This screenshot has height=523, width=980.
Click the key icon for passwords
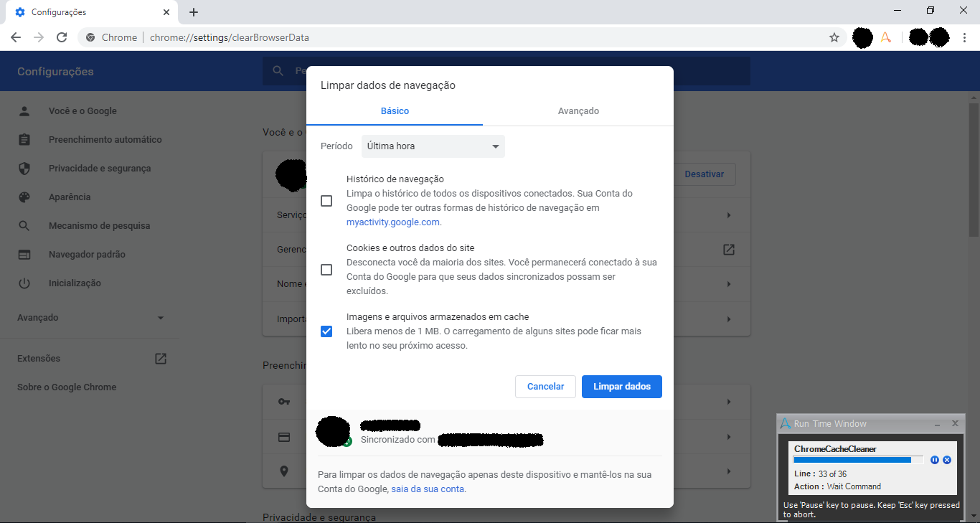[284, 402]
